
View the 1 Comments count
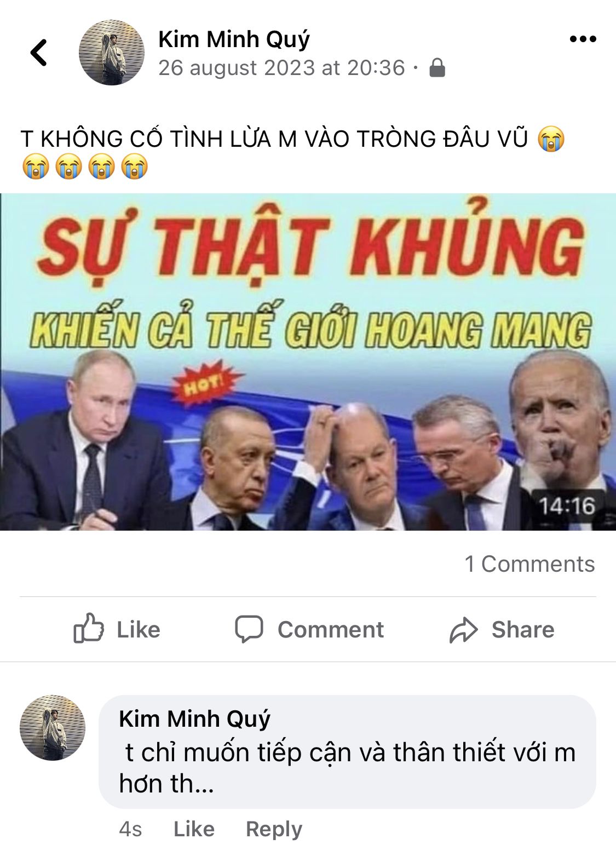[529, 564]
